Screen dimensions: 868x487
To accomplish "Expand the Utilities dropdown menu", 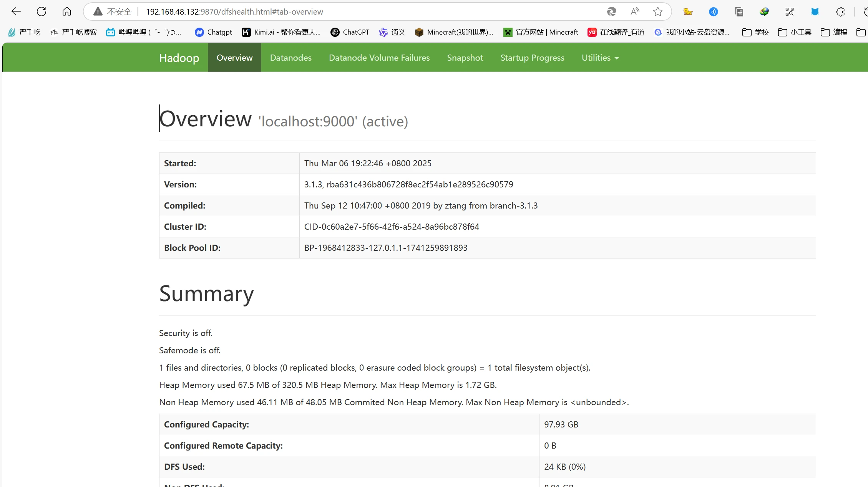I will (600, 58).
